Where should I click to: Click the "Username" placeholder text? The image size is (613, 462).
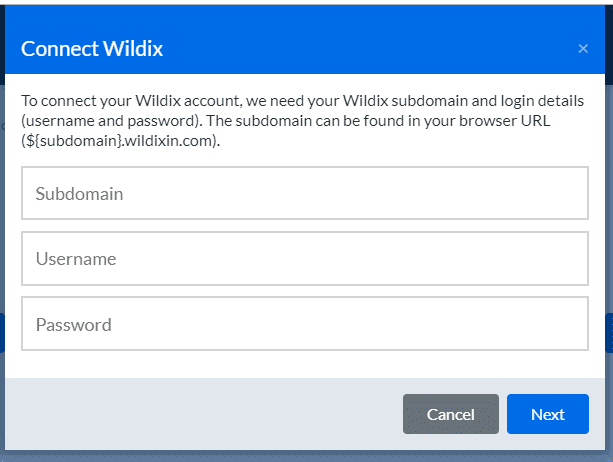click(x=76, y=259)
